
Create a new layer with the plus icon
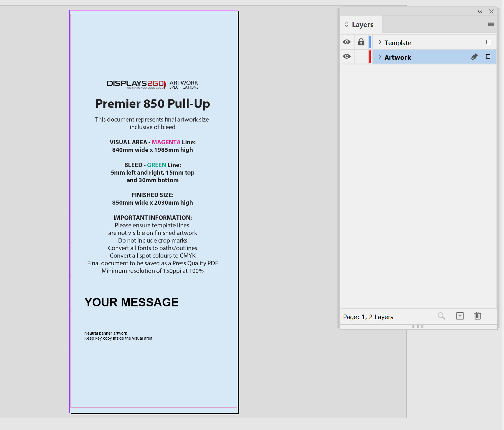tap(460, 316)
